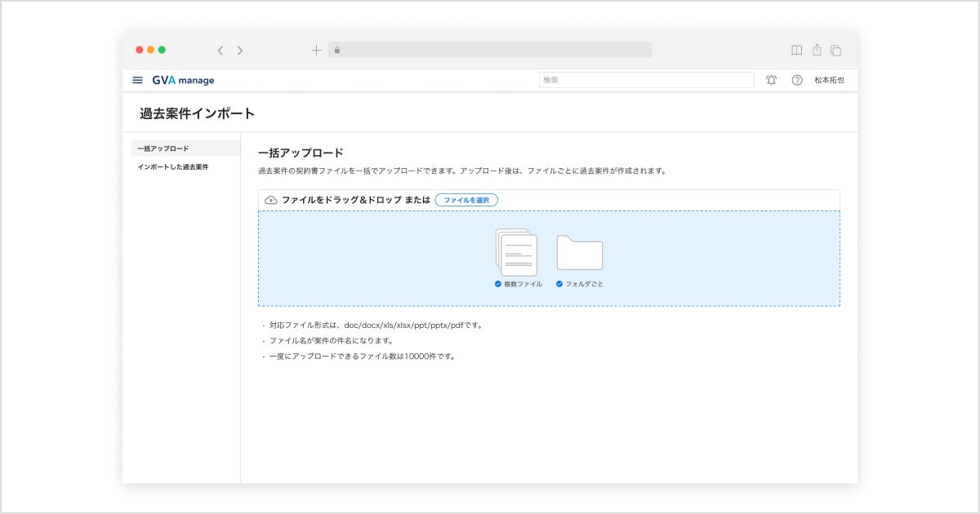Click the supported file formats note
Viewport: 980px width, 514px height.
click(376, 325)
